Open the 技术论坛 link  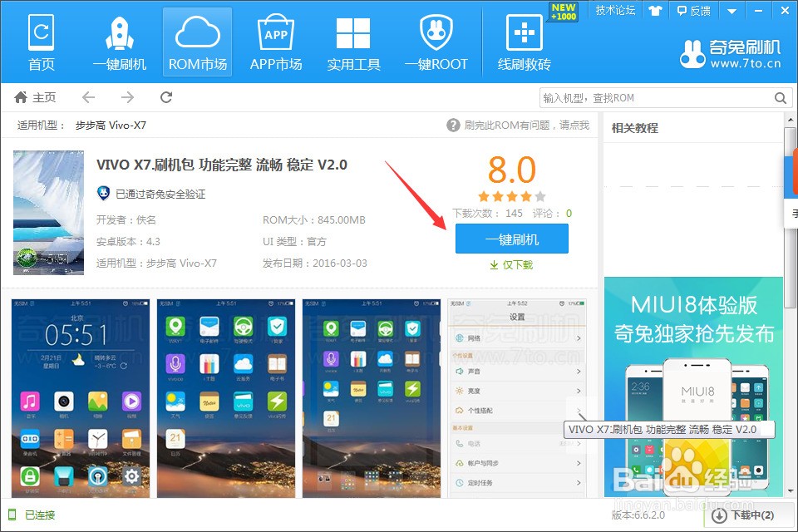(x=615, y=10)
